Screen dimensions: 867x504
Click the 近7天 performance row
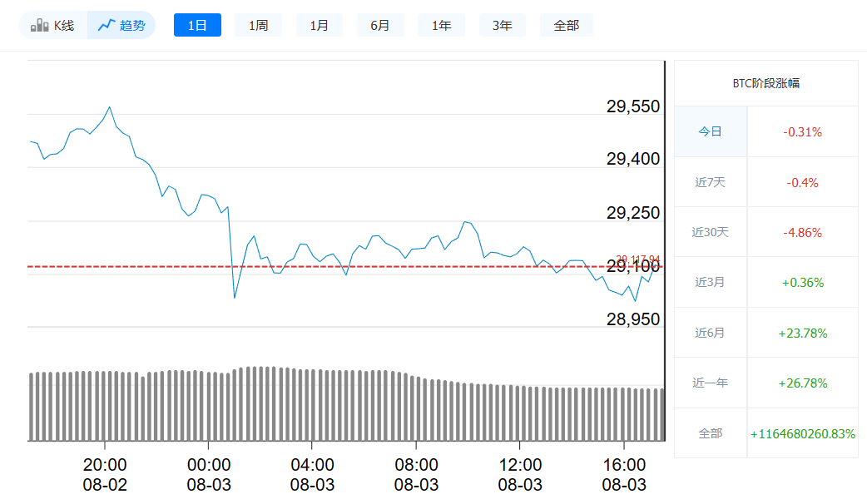765,181
